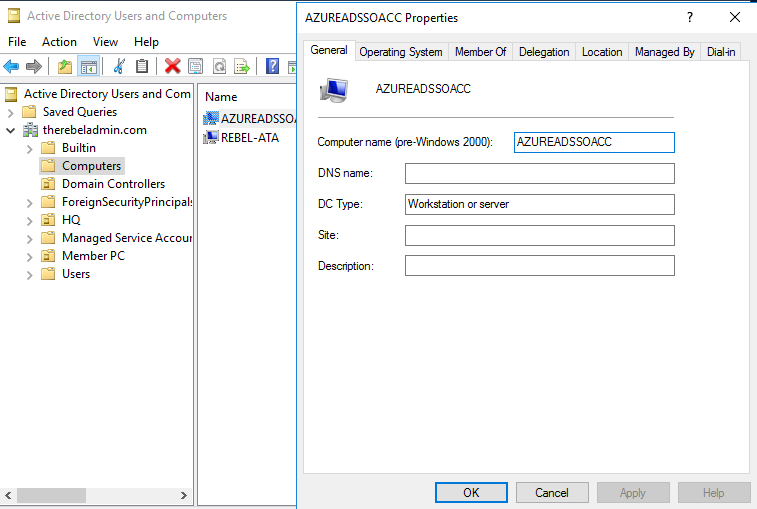
Task: Click the therebeladmin.com domain icon
Action: 30,130
